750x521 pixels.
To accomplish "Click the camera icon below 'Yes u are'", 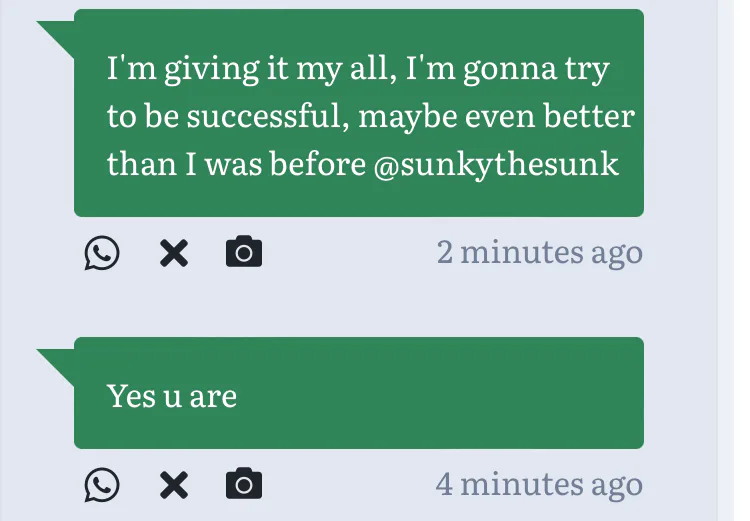I will coord(244,484).
